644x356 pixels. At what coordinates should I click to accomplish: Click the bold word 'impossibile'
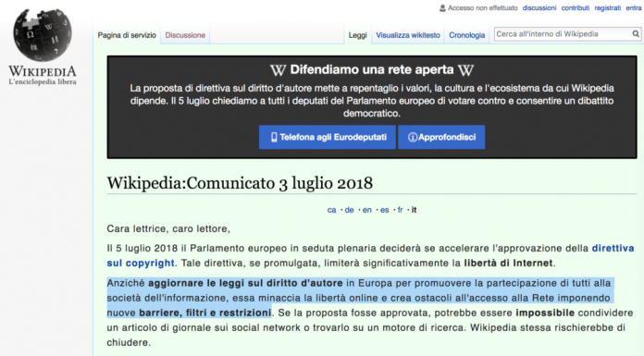click(545, 313)
